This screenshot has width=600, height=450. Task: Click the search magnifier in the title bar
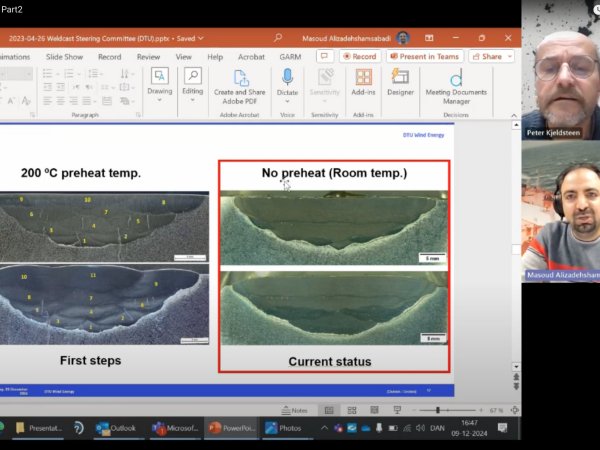click(278, 38)
